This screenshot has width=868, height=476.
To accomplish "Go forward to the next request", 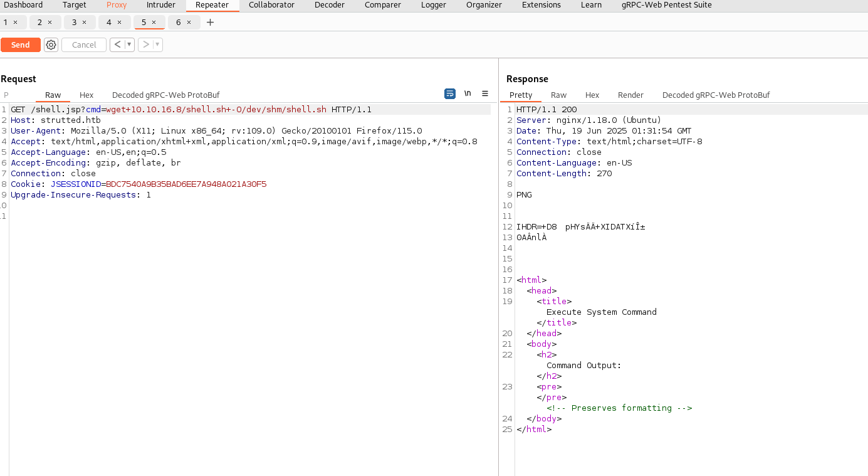I will 145,45.
